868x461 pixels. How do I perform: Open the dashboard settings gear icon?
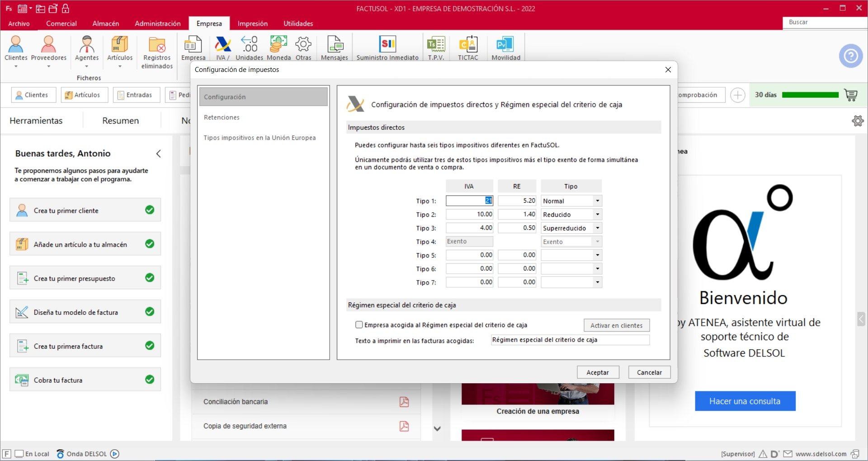858,121
